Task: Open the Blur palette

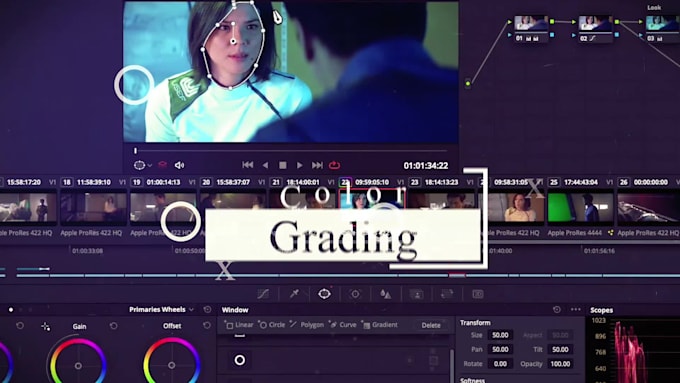Action: point(386,294)
